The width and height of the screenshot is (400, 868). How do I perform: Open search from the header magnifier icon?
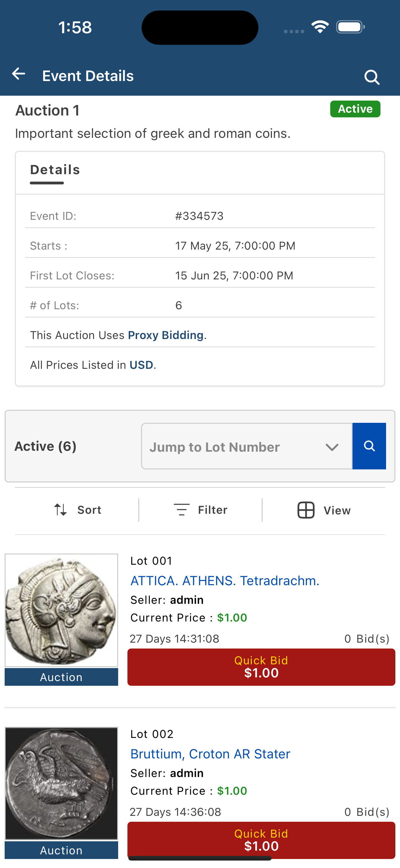click(372, 77)
